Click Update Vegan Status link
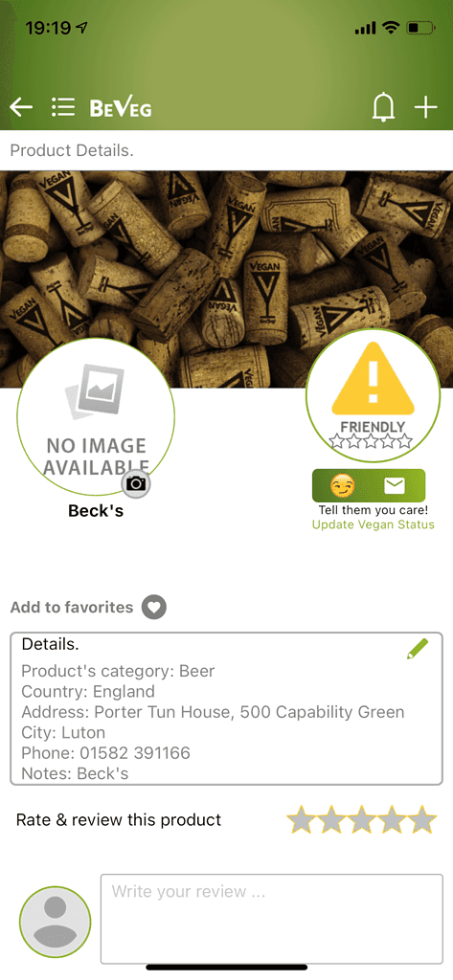The image size is (453, 980). pos(373,524)
